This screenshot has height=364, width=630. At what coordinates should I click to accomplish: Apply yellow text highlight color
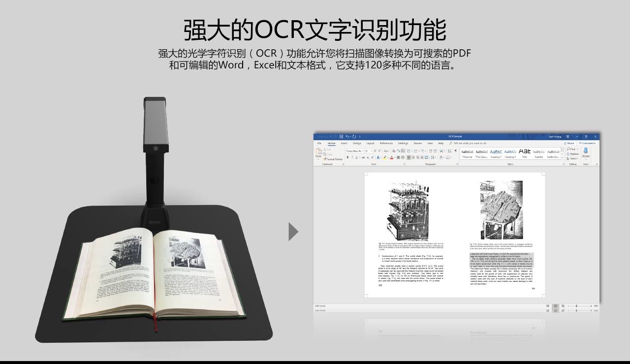coord(385,157)
